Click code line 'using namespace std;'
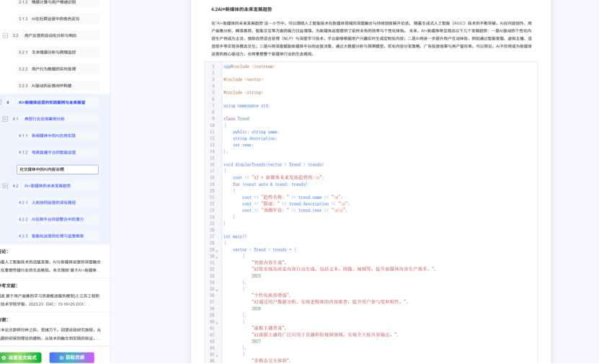 click(247, 106)
